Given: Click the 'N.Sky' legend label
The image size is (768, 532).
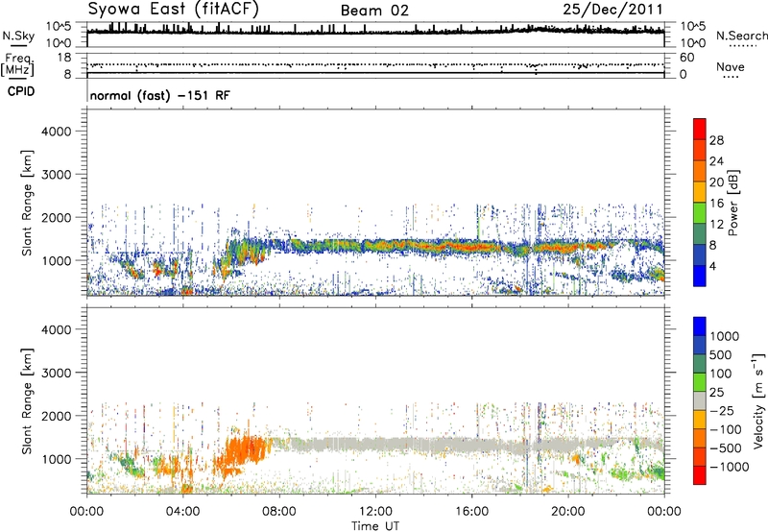Looking at the screenshot, I should pyautogui.click(x=18, y=36).
